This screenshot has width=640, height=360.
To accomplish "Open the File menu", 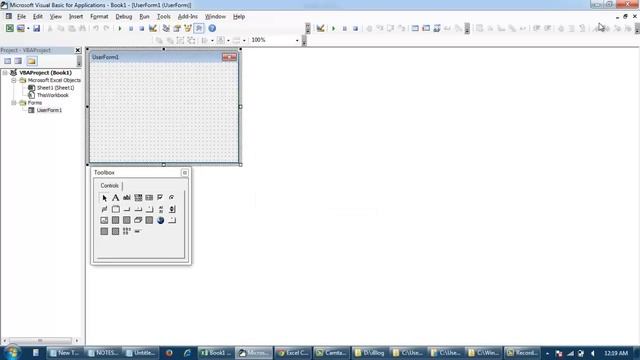I will (21, 17).
